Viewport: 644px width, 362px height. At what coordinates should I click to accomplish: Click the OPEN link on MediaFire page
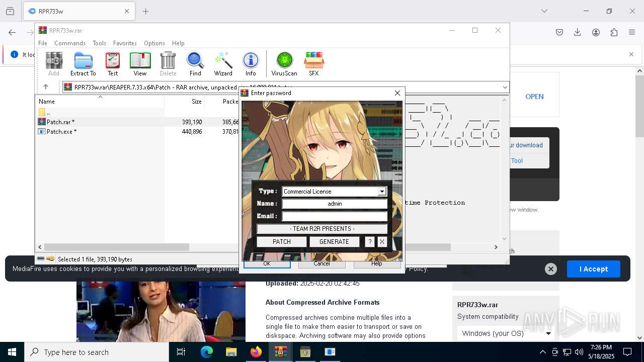click(x=534, y=97)
